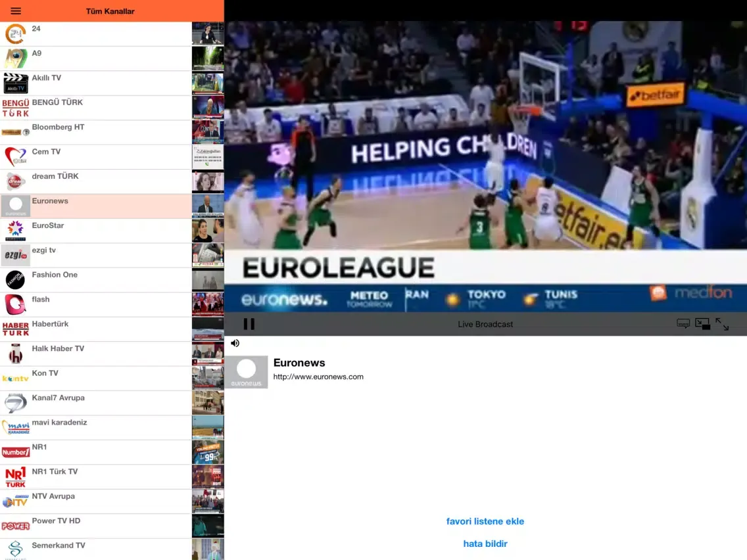Tap the Halk Haber TV logo

[x=16, y=354]
